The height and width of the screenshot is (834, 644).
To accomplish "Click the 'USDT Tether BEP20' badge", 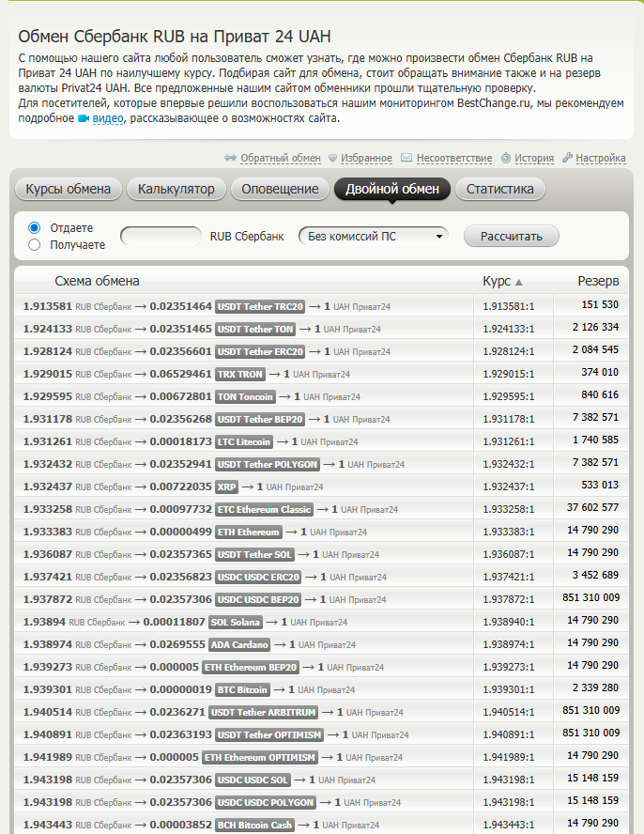I will pos(260,419).
